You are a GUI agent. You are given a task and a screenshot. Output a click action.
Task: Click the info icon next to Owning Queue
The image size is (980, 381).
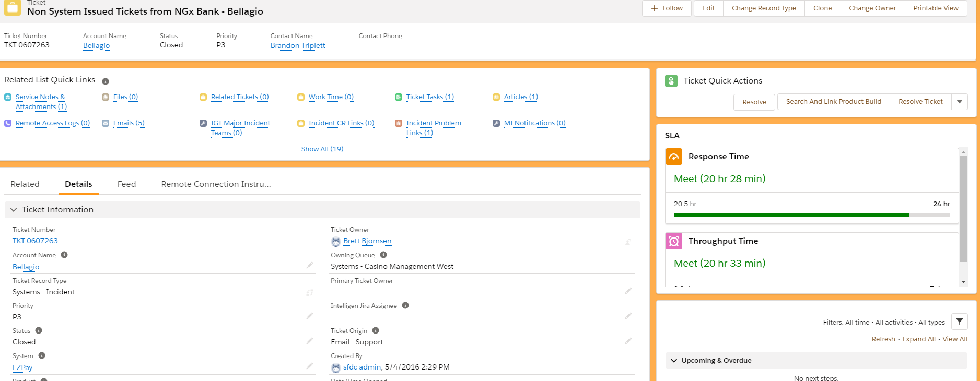383,255
